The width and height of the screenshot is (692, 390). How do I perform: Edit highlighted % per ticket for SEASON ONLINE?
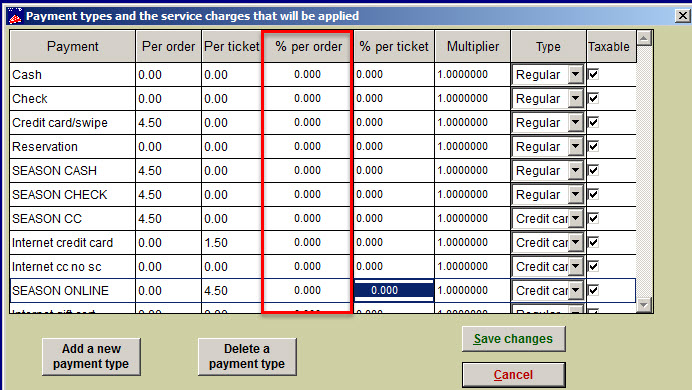(394, 290)
